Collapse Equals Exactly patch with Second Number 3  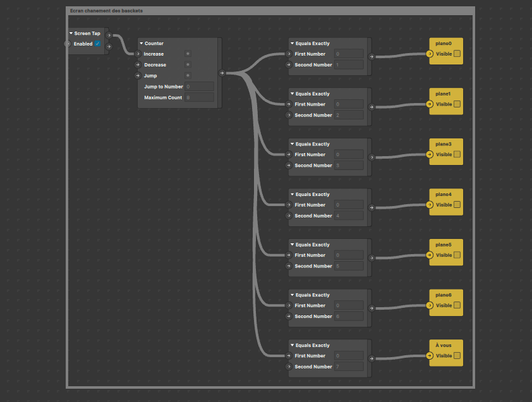[x=292, y=144]
